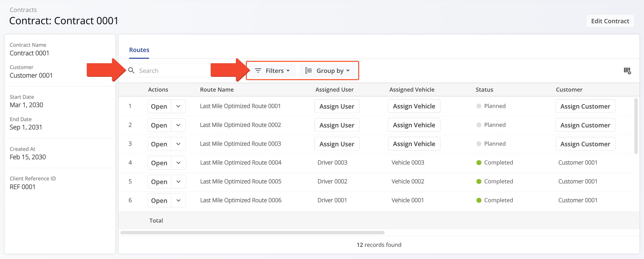Click the Filters funnel icon
Screen dimensions: 644x259
tap(258, 71)
